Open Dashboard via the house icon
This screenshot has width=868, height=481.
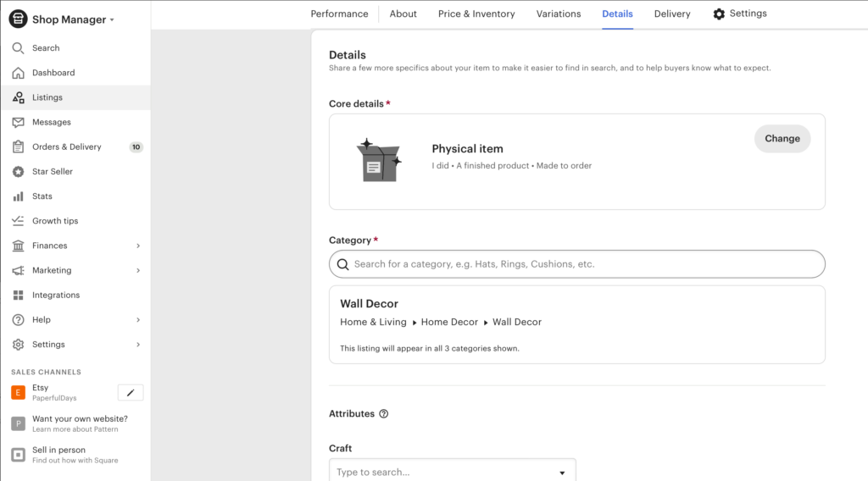coord(19,73)
